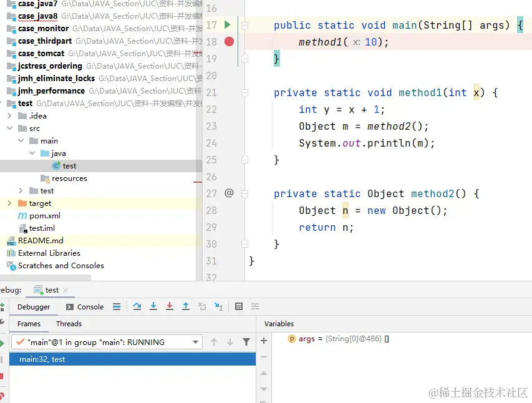Stop debugging with red square icon

pos(2,376)
